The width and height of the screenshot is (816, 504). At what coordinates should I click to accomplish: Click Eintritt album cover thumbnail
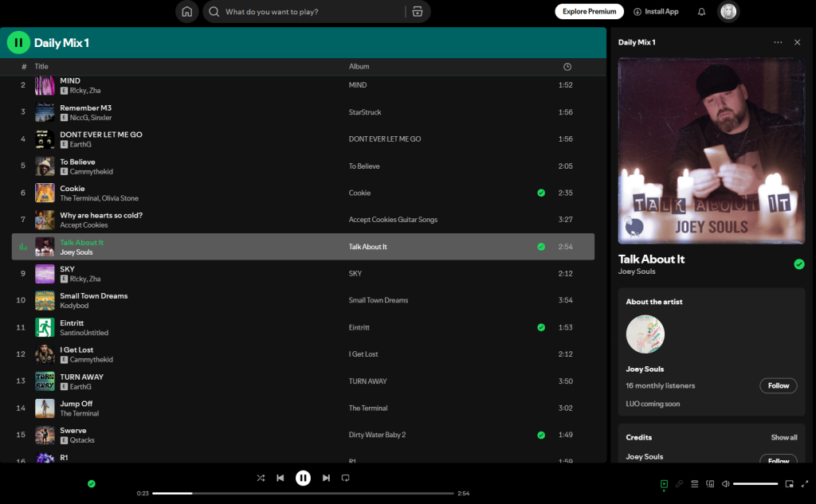(x=45, y=327)
